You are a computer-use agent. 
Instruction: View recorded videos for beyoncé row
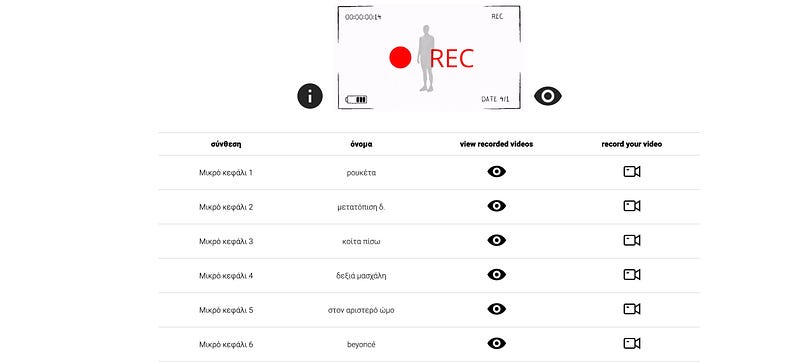tap(496, 344)
